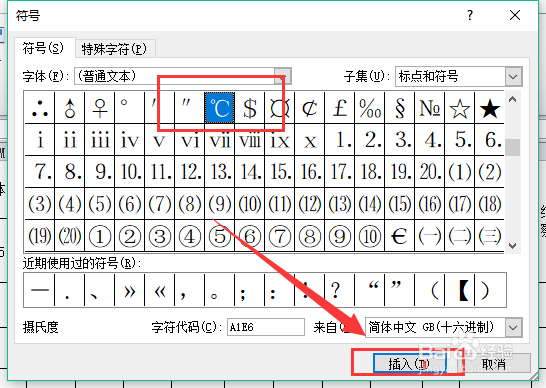Select the circled ⑩ symbol

point(369,236)
